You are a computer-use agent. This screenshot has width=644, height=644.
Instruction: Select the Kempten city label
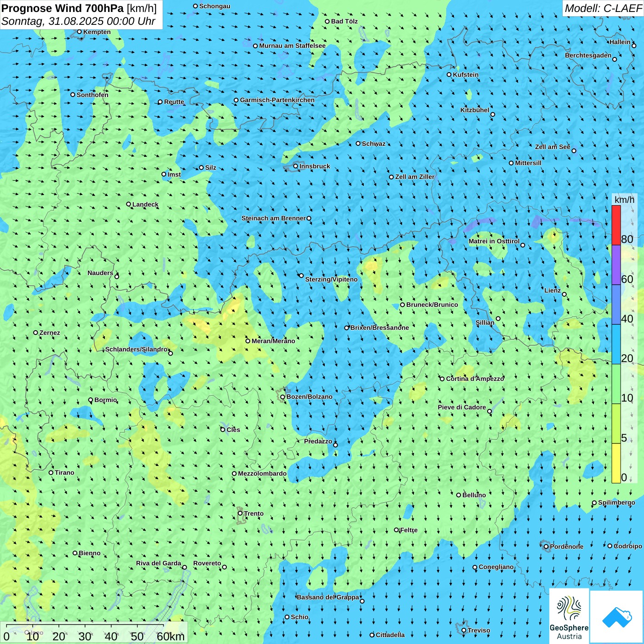click(x=97, y=32)
